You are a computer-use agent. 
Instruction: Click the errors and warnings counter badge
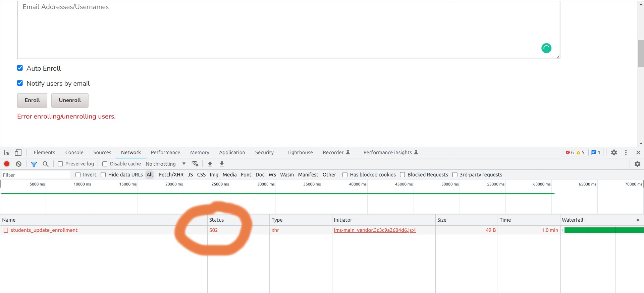point(575,152)
